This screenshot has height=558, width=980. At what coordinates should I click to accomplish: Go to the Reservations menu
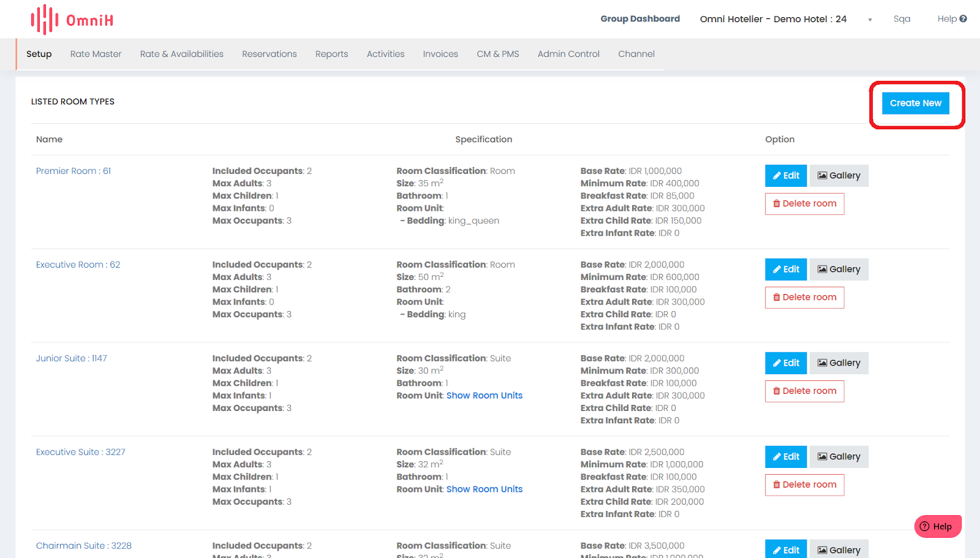point(269,54)
